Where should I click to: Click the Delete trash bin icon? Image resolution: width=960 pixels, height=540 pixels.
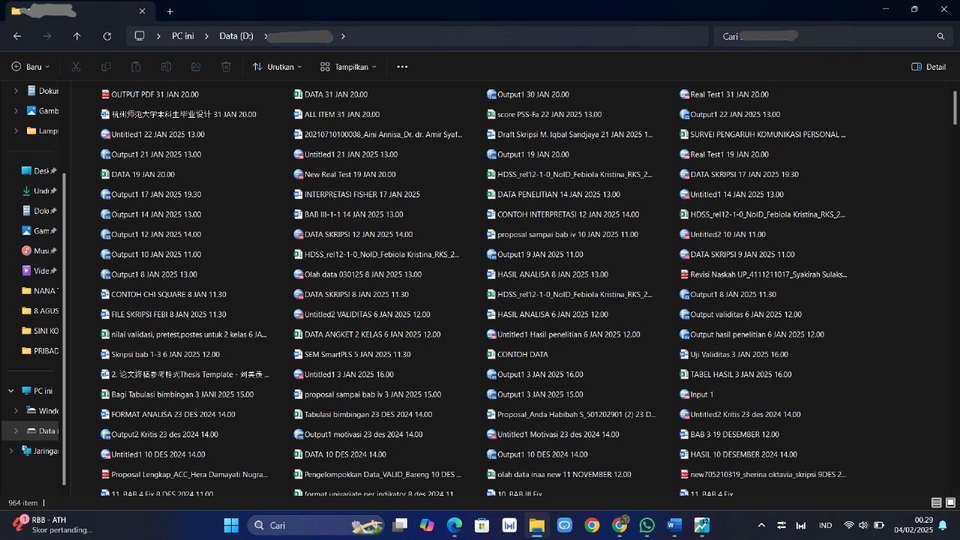[226, 67]
